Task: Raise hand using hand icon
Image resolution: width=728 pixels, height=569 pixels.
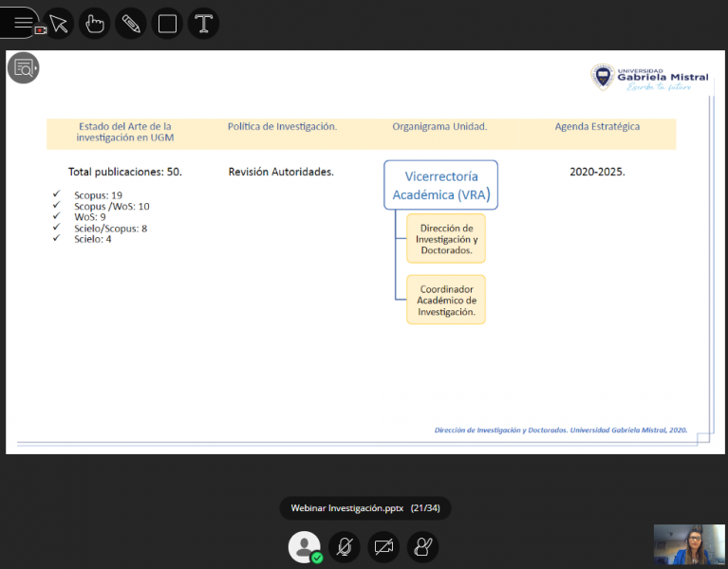Action: click(423, 547)
